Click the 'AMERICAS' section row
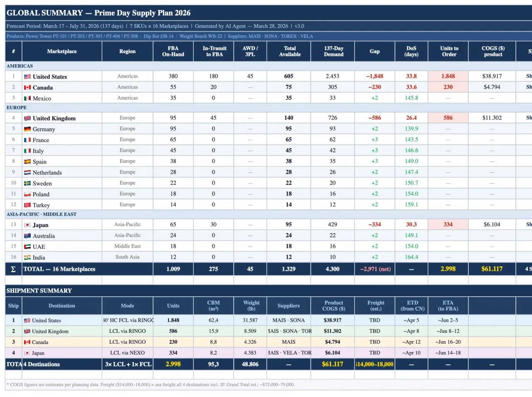 [x=268, y=66]
